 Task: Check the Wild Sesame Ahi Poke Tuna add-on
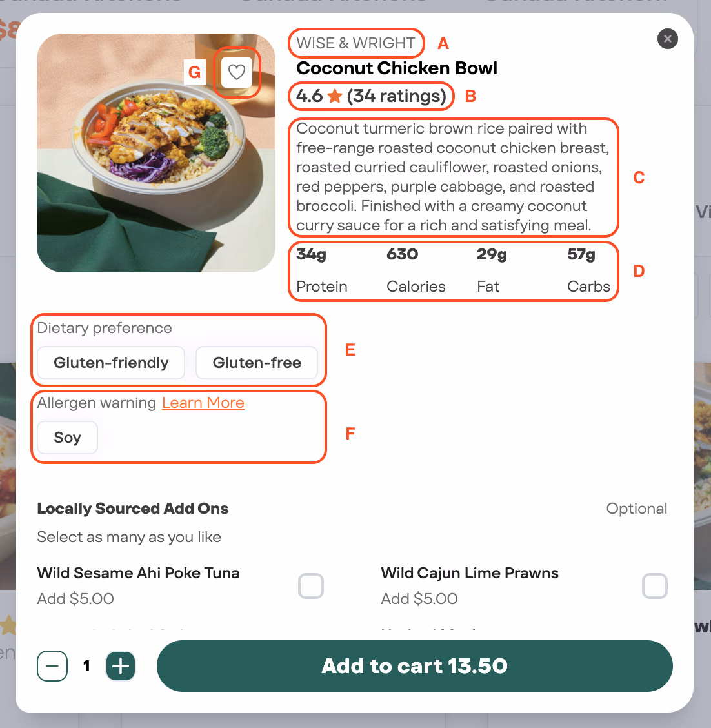(311, 585)
